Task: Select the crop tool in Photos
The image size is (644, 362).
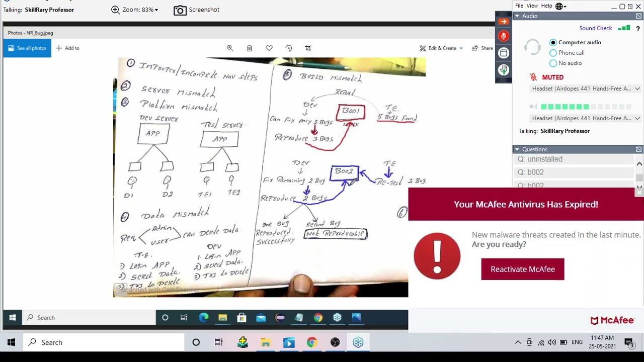Action: tap(308, 48)
